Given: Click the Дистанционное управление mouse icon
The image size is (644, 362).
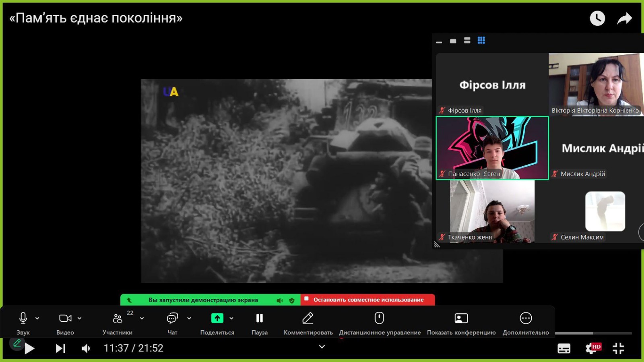Looking at the screenshot, I should 379,318.
